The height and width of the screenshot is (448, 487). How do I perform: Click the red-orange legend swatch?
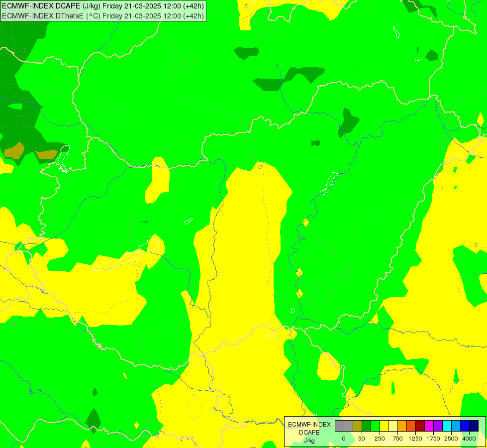coord(411,426)
